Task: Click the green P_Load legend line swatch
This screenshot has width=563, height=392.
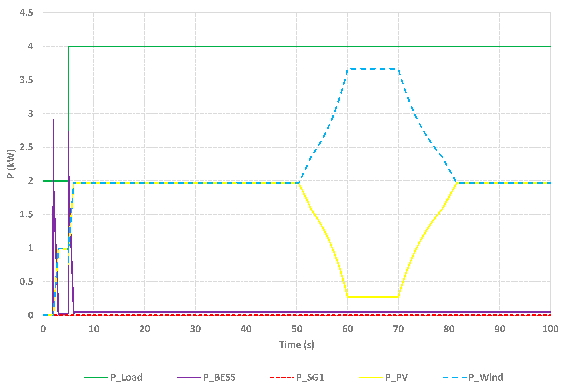Action: point(96,377)
